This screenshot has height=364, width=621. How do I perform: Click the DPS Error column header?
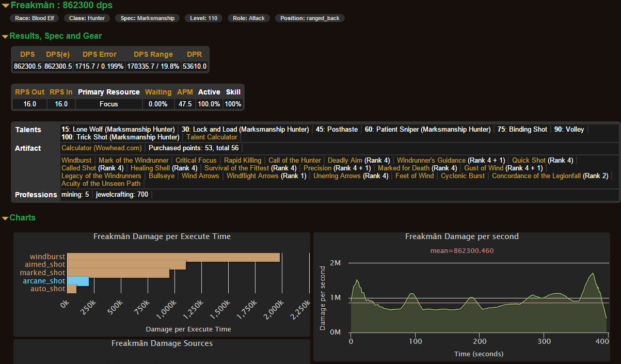[x=100, y=54]
